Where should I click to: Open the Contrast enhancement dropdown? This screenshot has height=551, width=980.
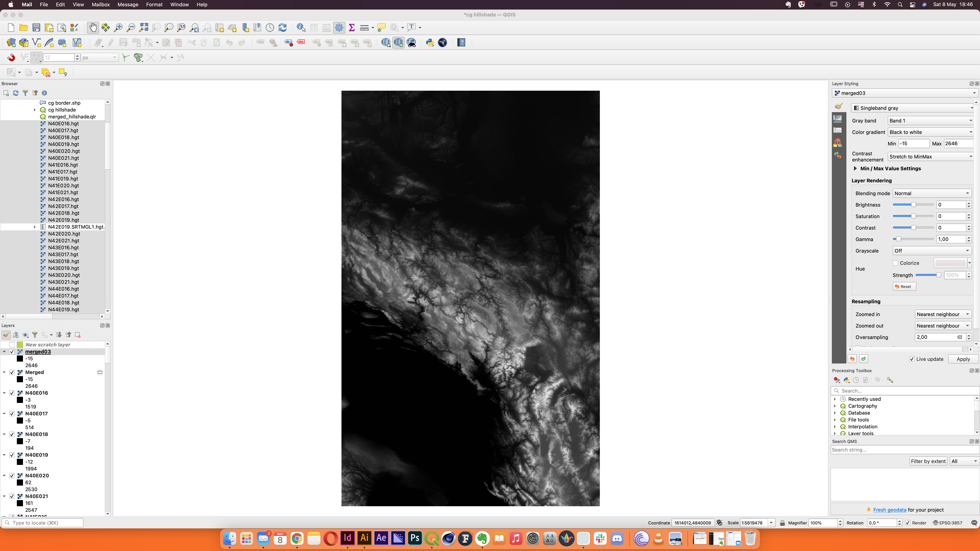pyautogui.click(x=931, y=157)
